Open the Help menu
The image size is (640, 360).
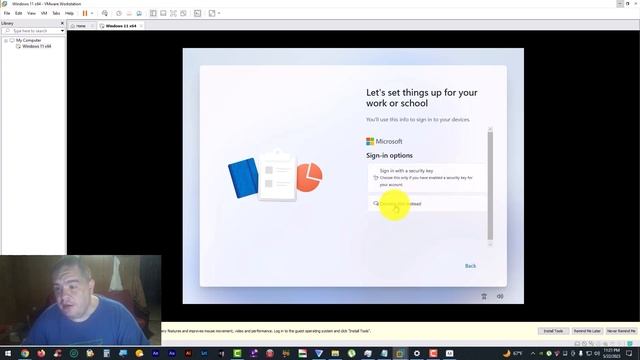click(x=69, y=13)
